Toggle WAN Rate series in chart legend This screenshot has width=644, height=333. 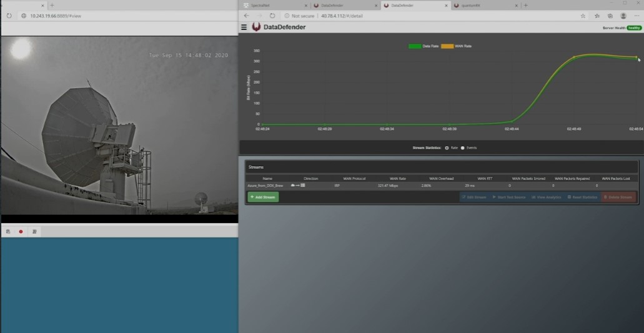tap(456, 46)
